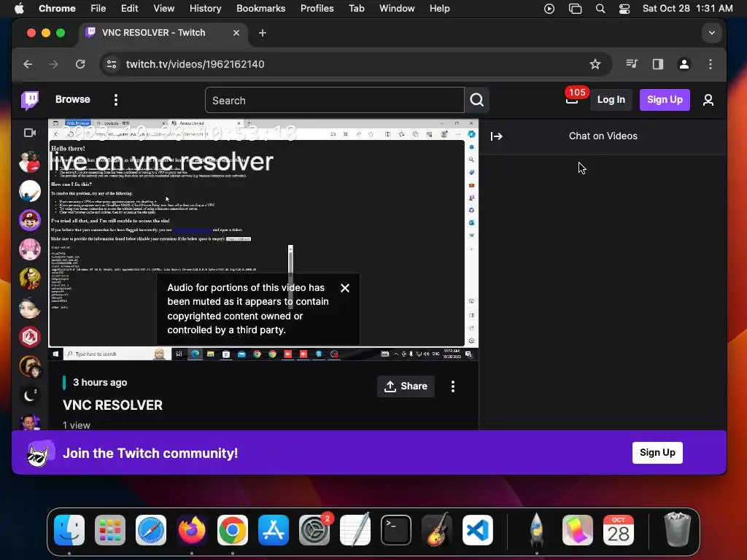Open the Browse section
Image resolution: width=747 pixels, height=560 pixels.
[72, 99]
